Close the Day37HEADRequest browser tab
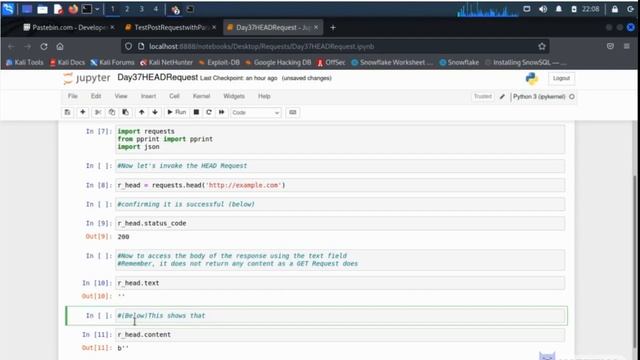640x360 pixels. point(316,27)
